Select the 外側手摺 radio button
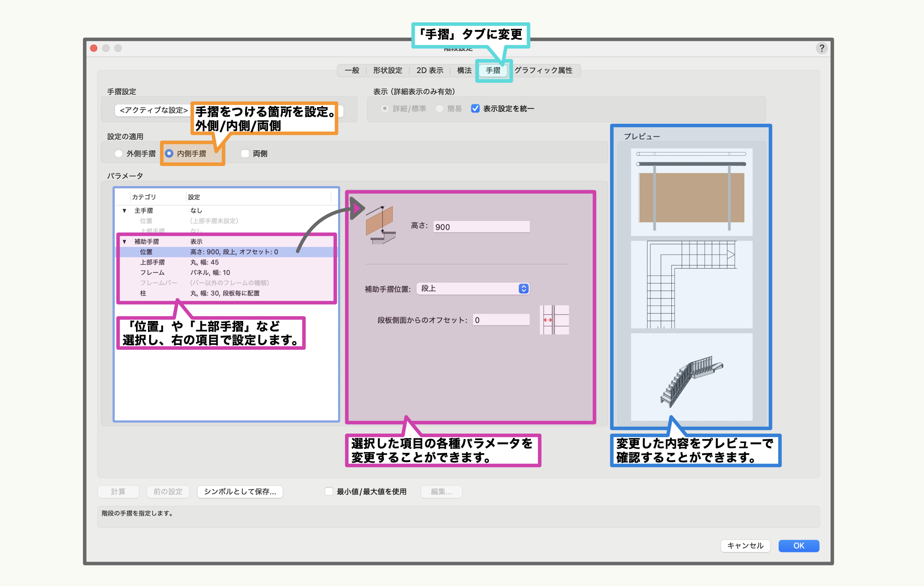This screenshot has width=924, height=586. [x=119, y=153]
